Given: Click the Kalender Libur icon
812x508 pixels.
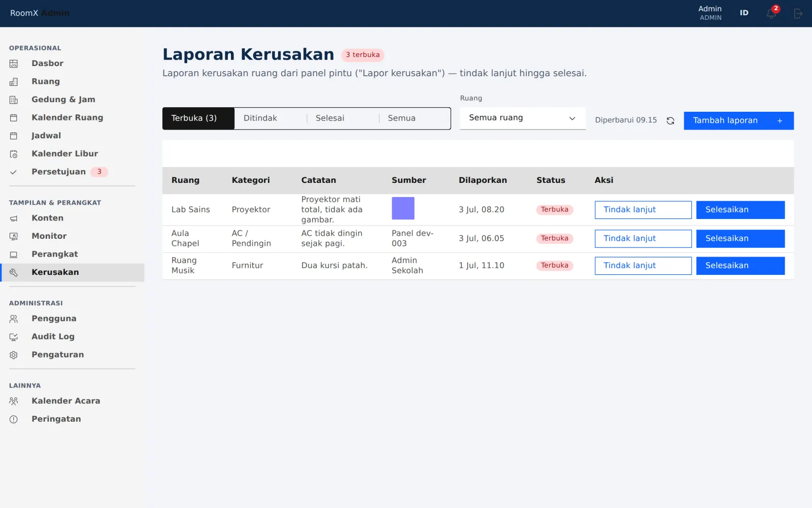Looking at the screenshot, I should click(x=14, y=154).
